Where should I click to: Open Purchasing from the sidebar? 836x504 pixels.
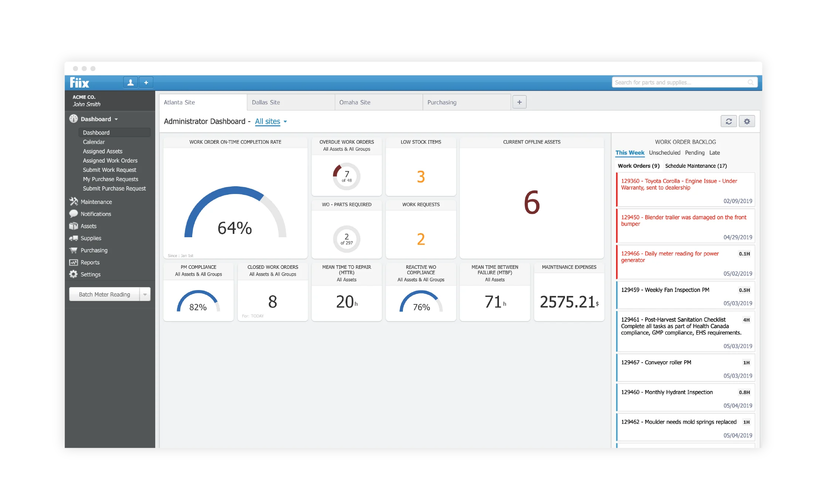[x=94, y=250]
